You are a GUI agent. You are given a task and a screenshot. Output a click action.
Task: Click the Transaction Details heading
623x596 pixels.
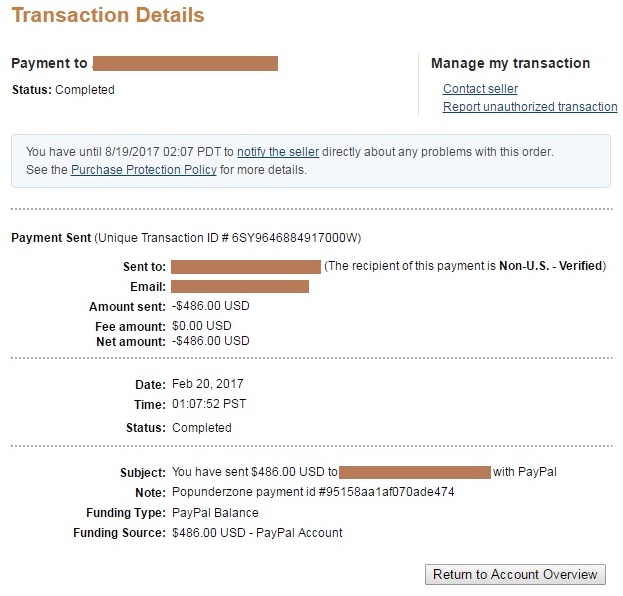coord(108,15)
